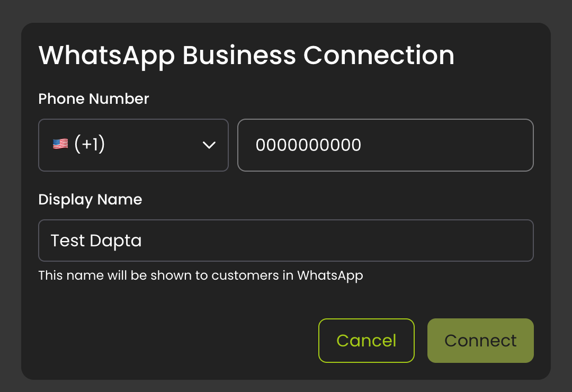Open the country code dropdown

(133, 144)
